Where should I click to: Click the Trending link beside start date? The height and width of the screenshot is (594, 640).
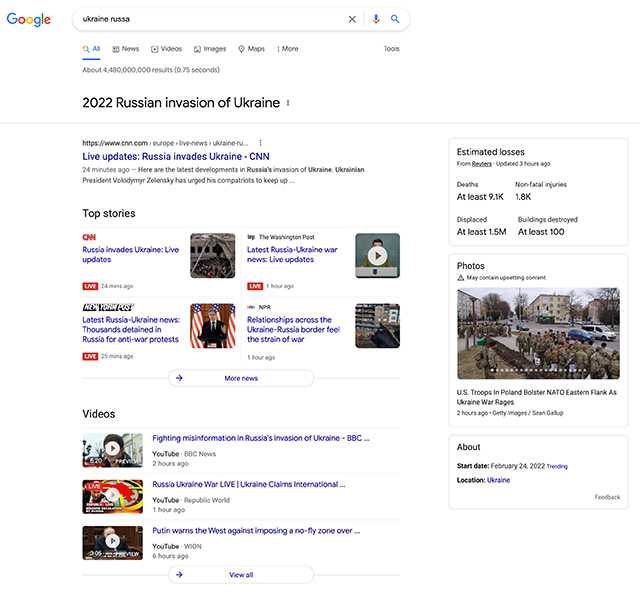click(x=557, y=466)
